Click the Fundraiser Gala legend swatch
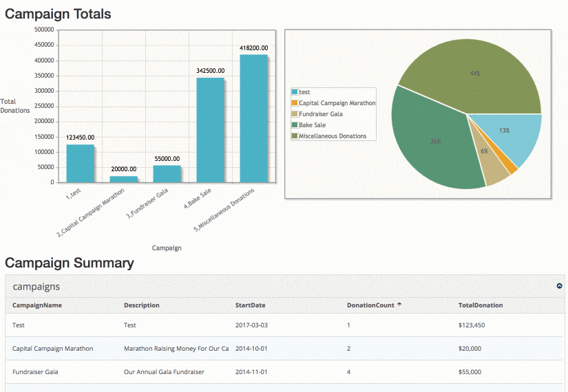This screenshot has height=392, width=568. 295,113
